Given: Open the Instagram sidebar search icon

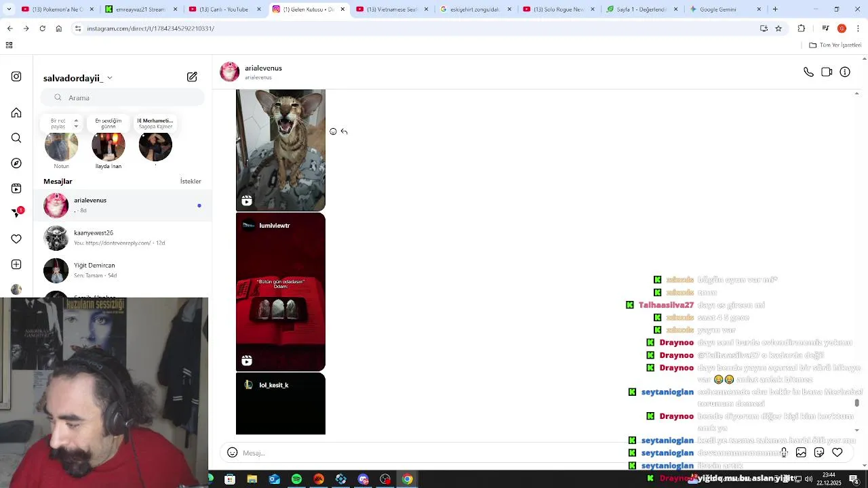Looking at the screenshot, I should pyautogui.click(x=16, y=138).
